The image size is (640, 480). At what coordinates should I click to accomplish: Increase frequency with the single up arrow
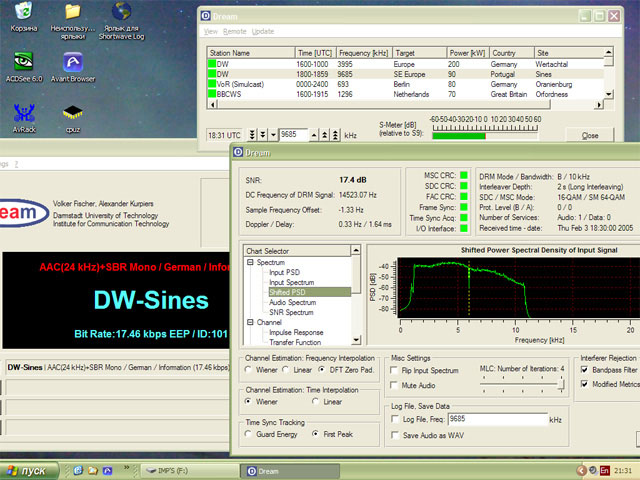(x=313, y=135)
